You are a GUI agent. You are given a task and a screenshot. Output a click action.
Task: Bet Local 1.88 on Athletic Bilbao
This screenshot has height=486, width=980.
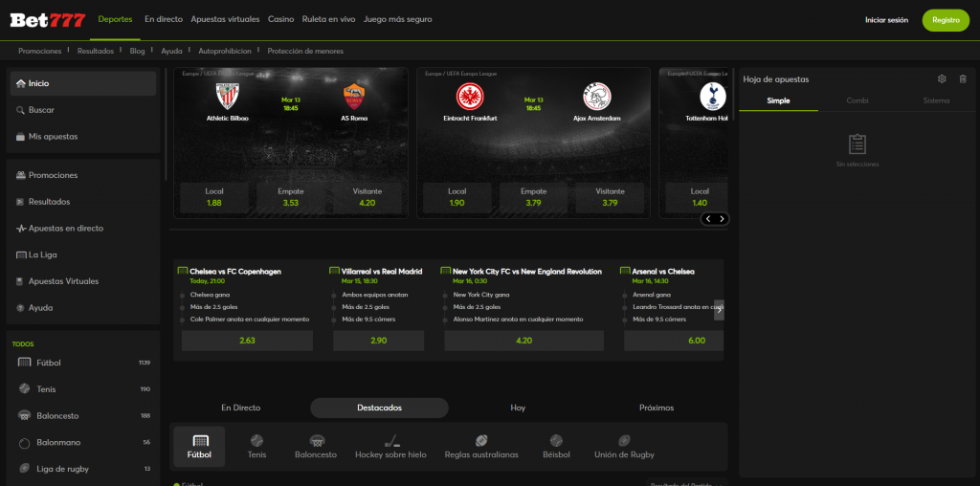point(214,197)
